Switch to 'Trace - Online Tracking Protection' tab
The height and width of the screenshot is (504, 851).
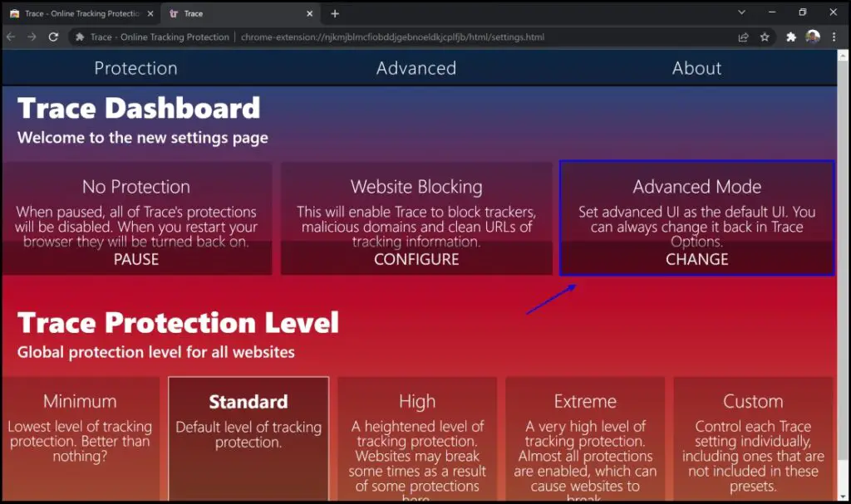point(81,13)
